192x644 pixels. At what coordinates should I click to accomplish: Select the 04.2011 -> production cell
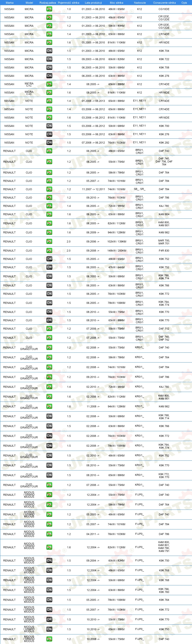tap(93, 534)
